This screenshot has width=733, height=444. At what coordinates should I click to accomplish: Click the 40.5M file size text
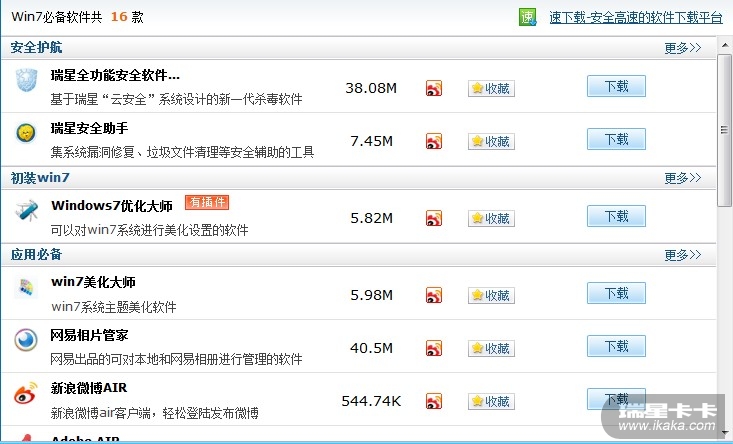tap(372, 348)
